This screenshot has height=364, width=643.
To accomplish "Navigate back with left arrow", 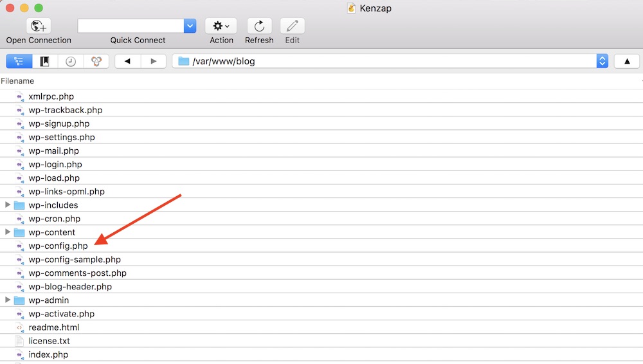I will (127, 61).
